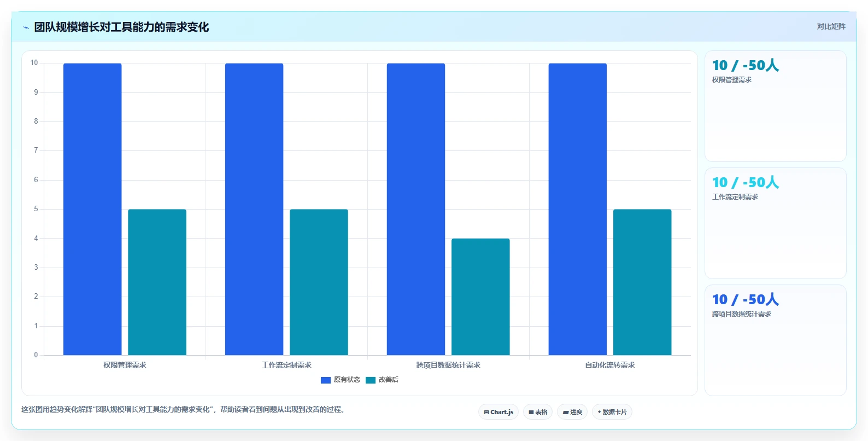The width and height of the screenshot is (868, 441).
Task: Click the 工作流定制需求 card caption
Action: 735,197
